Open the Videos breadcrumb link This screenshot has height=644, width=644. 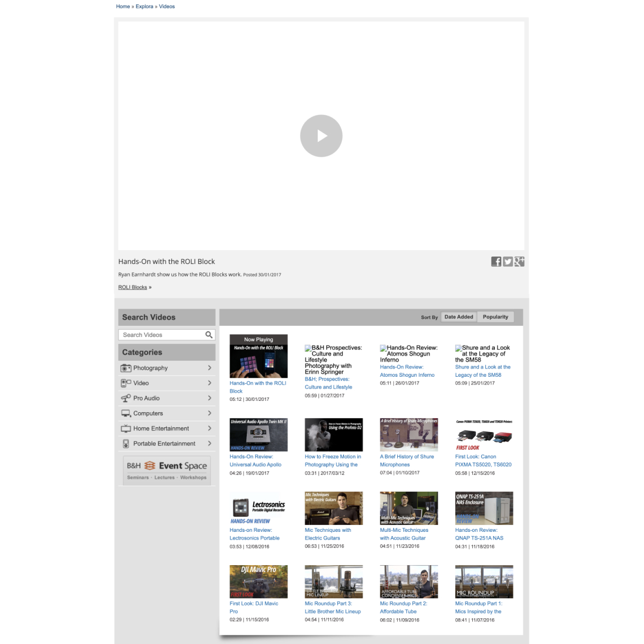coord(167,6)
